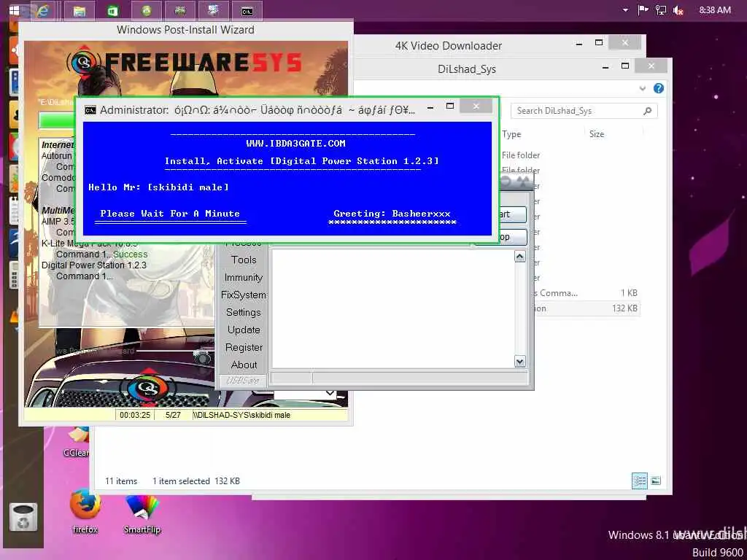The height and width of the screenshot is (560, 747).
Task: Open the Windows Start button
Action: 15,10
